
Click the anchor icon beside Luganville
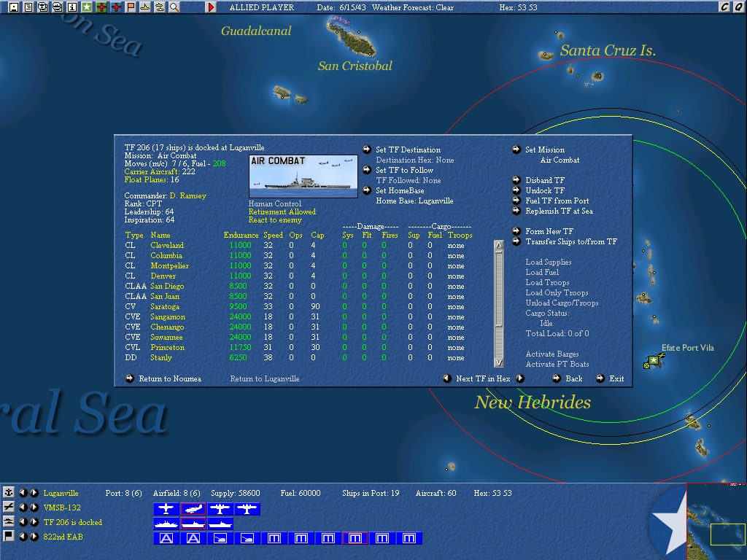tap(9, 492)
